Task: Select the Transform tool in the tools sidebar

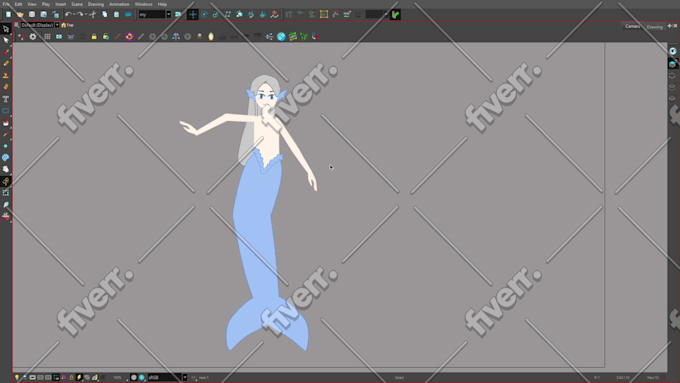Action: [x=6, y=29]
